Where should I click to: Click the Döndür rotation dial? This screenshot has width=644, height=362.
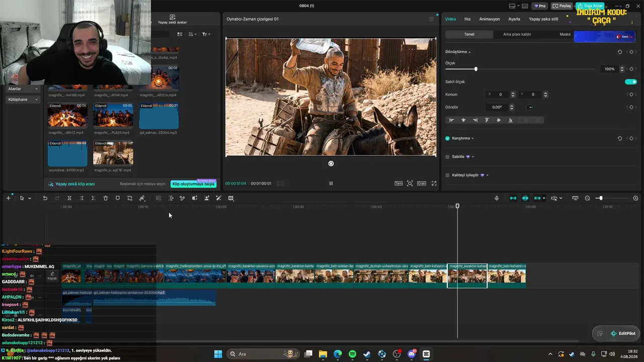pyautogui.click(x=530, y=107)
